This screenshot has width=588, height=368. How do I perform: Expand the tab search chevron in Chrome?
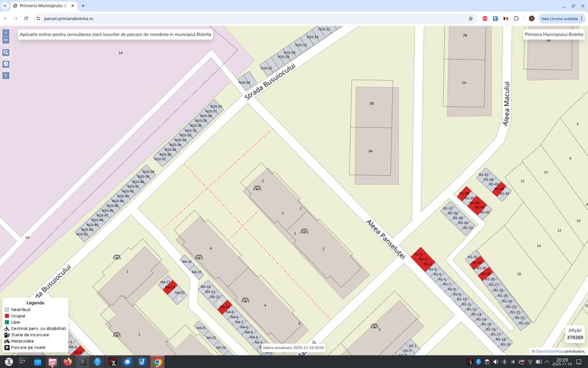(5, 5)
